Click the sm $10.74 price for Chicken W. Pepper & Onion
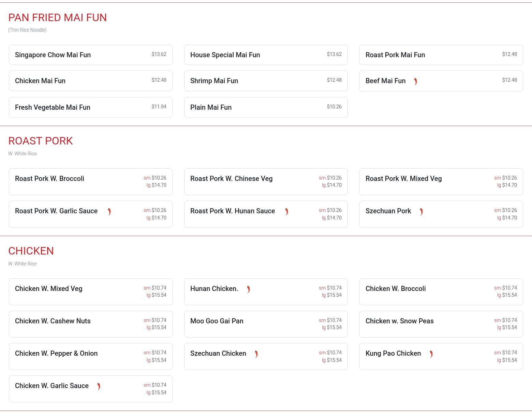Image resolution: width=532 pixels, height=416 pixels. click(155, 353)
